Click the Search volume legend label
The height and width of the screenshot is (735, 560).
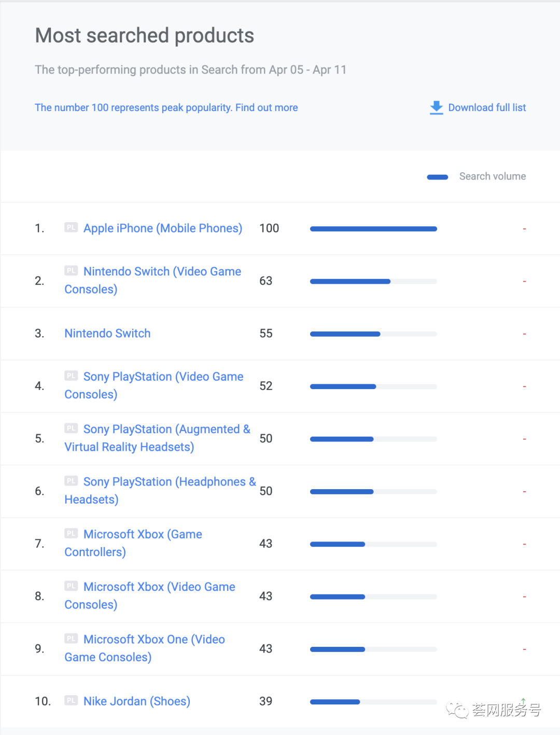coord(492,176)
